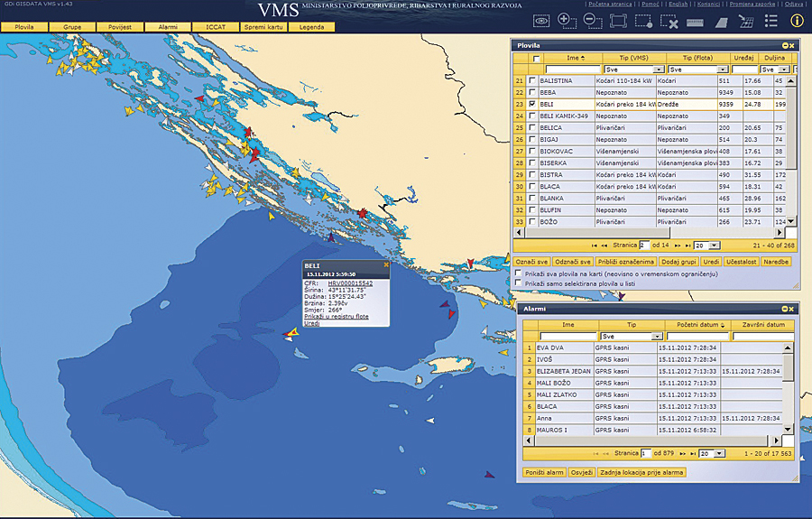Check the BALISTINA vessel row checkbox
This screenshot has width=812, height=519.
click(533, 80)
